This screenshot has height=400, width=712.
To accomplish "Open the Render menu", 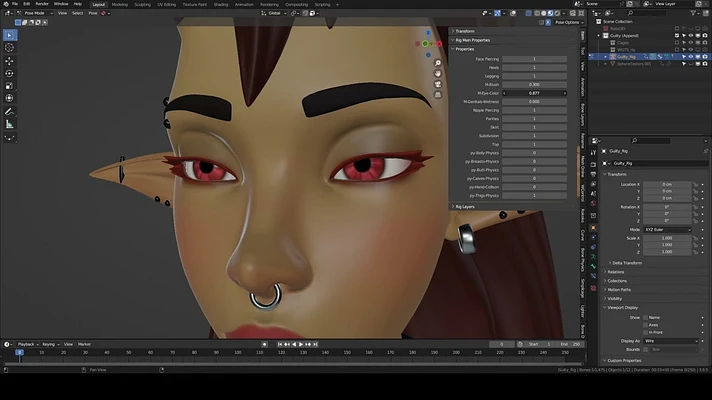I will click(x=42, y=4).
